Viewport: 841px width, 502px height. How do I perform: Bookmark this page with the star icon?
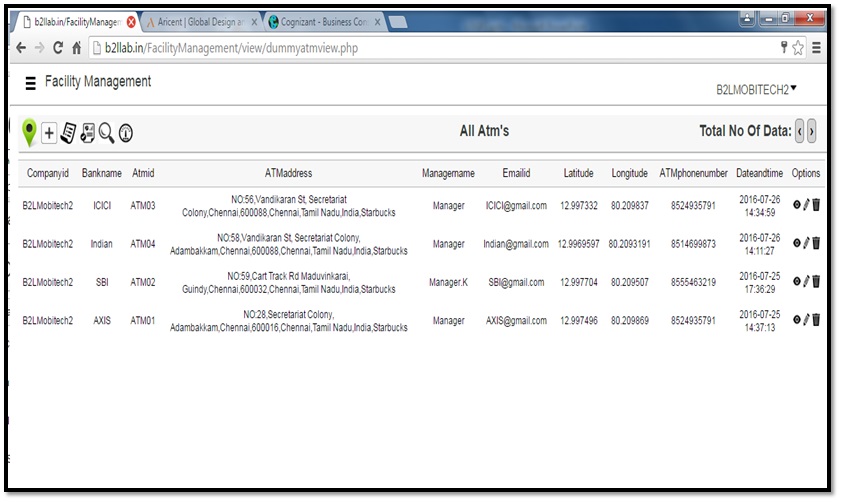coord(798,47)
